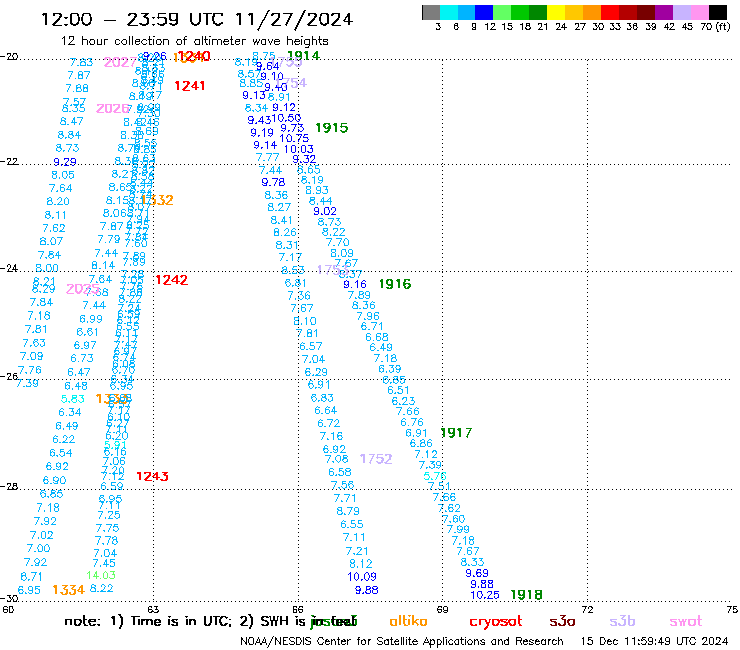This screenshot has height=650, width=740.
Task: Click the wave height value '10.75'
Action: [294, 138]
